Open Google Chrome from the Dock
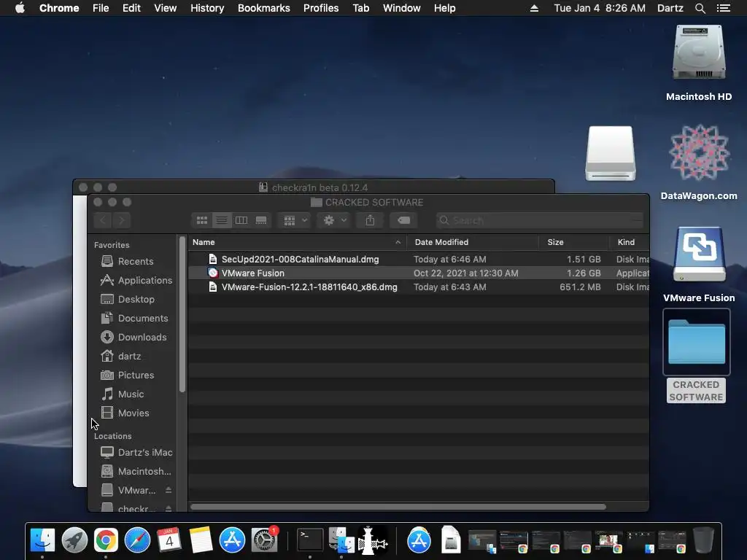 coord(106,540)
